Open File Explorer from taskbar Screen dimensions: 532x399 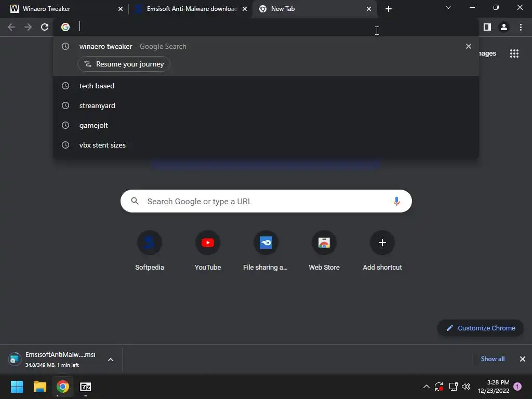pos(39,387)
